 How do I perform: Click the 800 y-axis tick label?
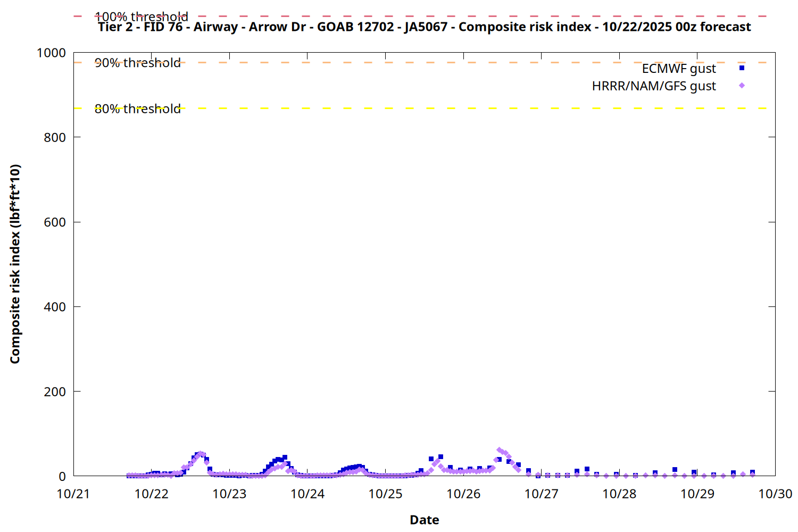click(55, 138)
